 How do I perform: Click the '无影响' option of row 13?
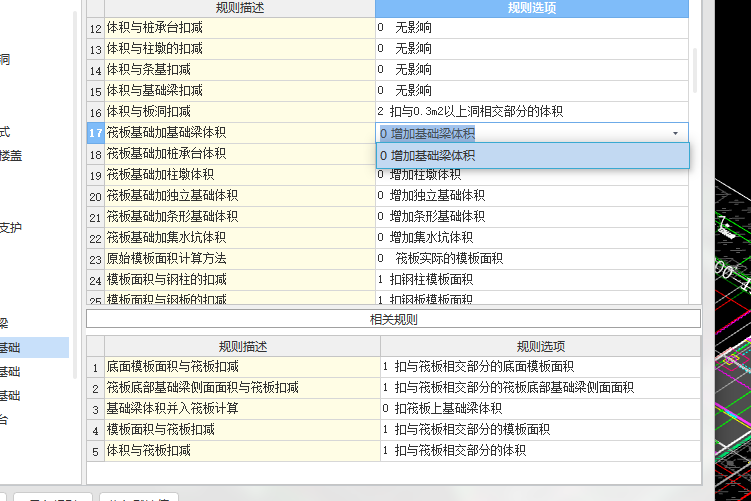pyautogui.click(x=532, y=49)
